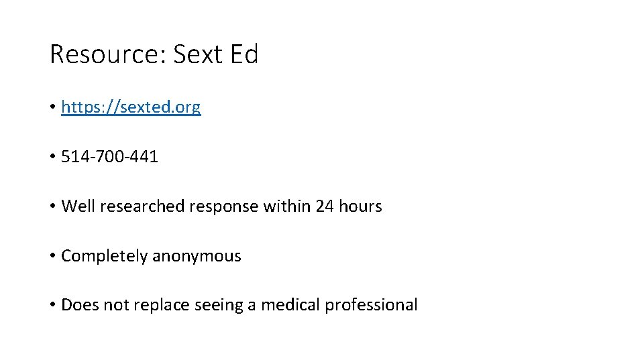Click the 'Does not replace' bullet line
Viewport: 644px width, 362px height.
[x=239, y=305]
